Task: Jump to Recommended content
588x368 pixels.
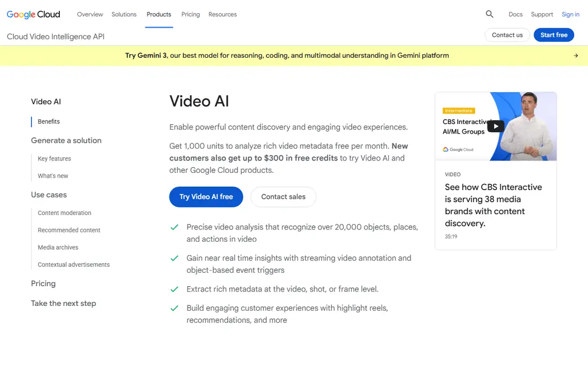Action: 69,231
